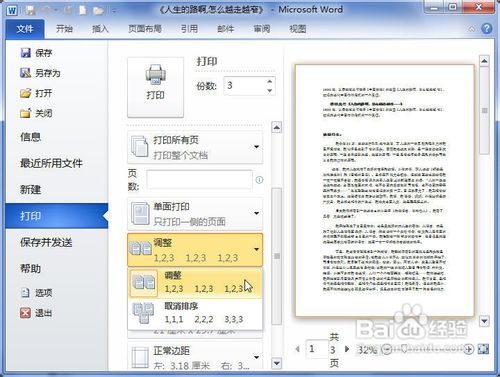Viewport: 500px width, 377px height.
Task: Click the settings panel scrollbar thumb
Action: pyautogui.click(x=277, y=256)
